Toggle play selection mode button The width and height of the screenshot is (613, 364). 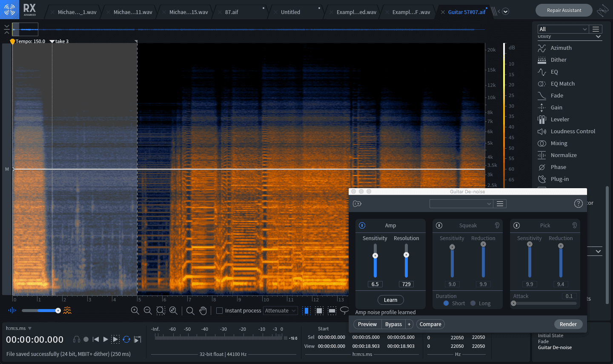point(115,339)
